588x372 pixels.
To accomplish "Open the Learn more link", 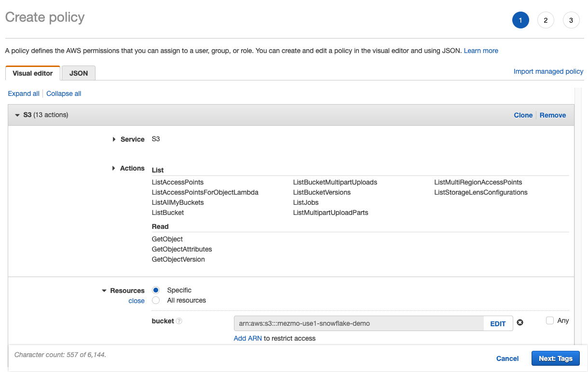I will (x=481, y=51).
